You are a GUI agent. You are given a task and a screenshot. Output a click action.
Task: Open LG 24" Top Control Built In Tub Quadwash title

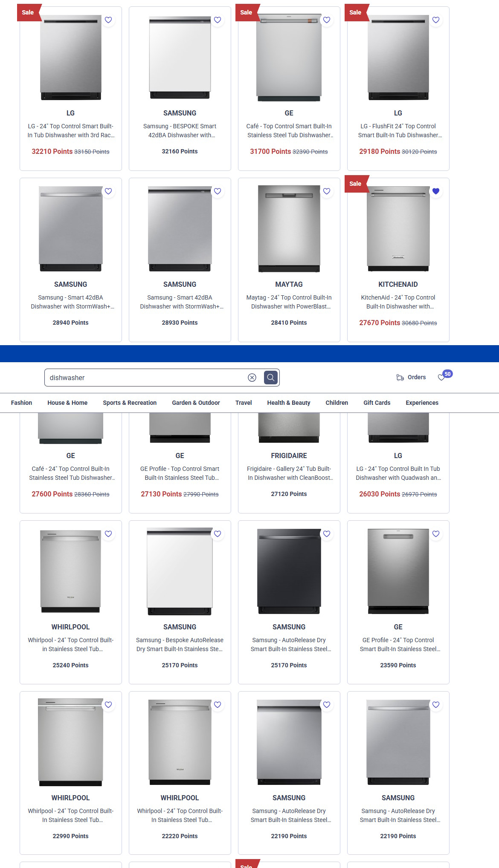pyautogui.click(x=398, y=473)
